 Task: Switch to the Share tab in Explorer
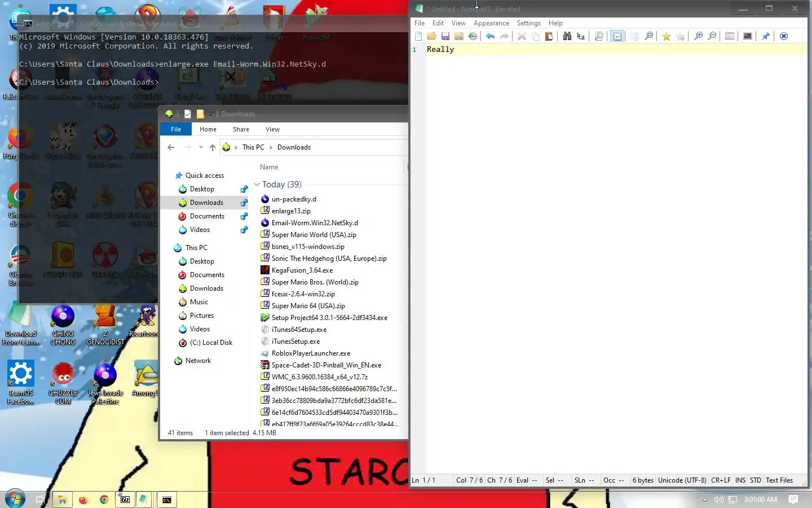(x=241, y=129)
